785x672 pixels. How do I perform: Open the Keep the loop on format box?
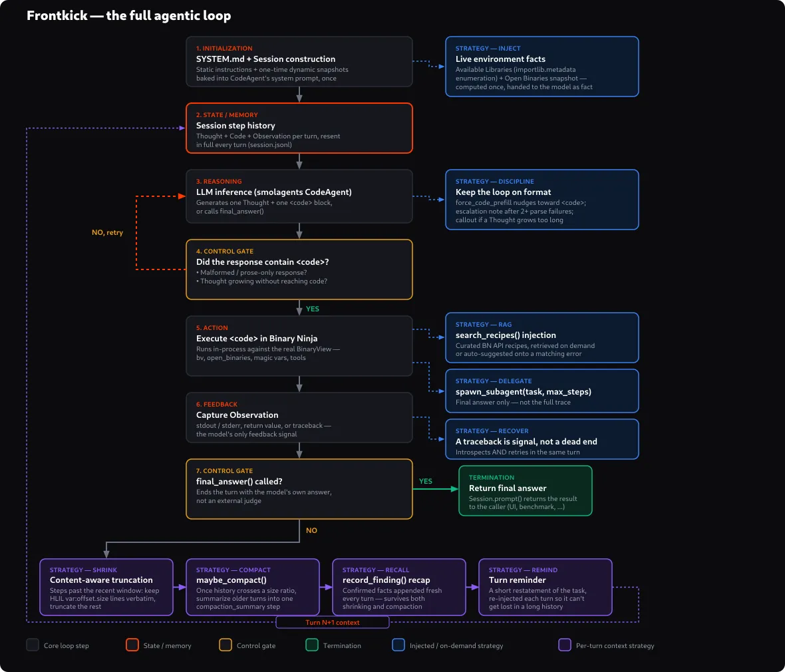pos(542,200)
